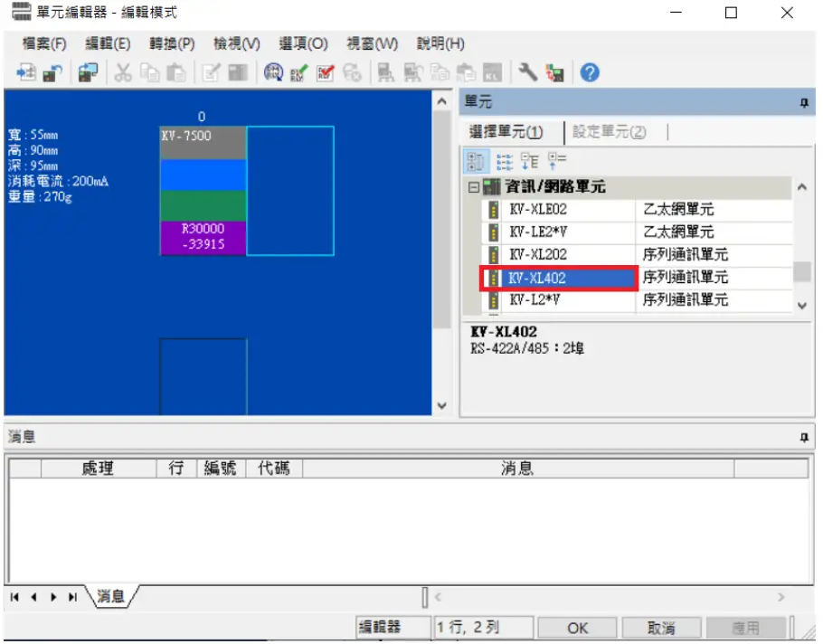Select the 消息 tab at the bottom

pyautogui.click(x=107, y=596)
